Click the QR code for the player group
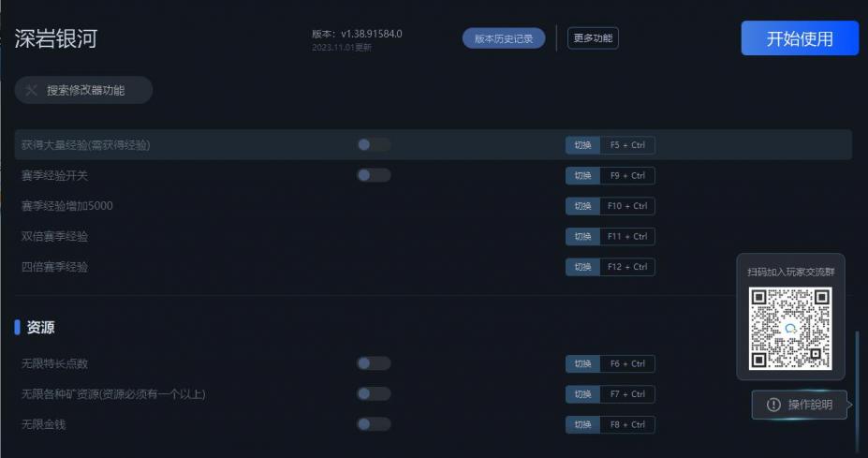Screen dimensions: 868x458 coord(790,328)
